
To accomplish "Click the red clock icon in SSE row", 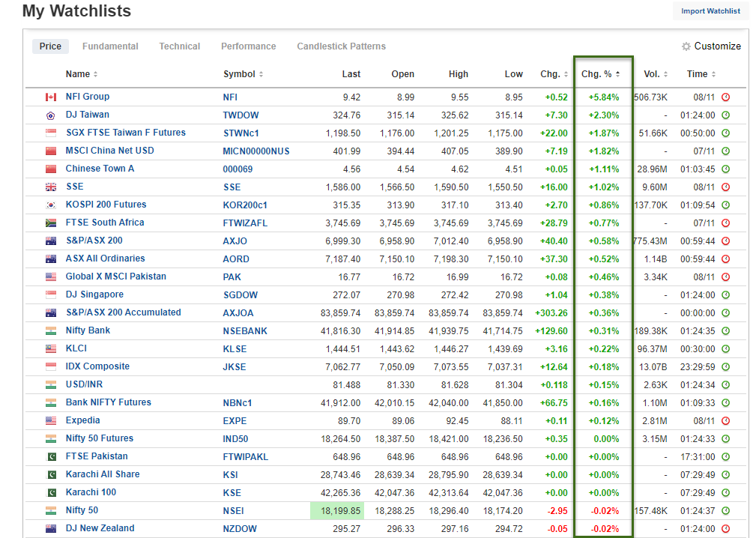I will click(x=725, y=187).
